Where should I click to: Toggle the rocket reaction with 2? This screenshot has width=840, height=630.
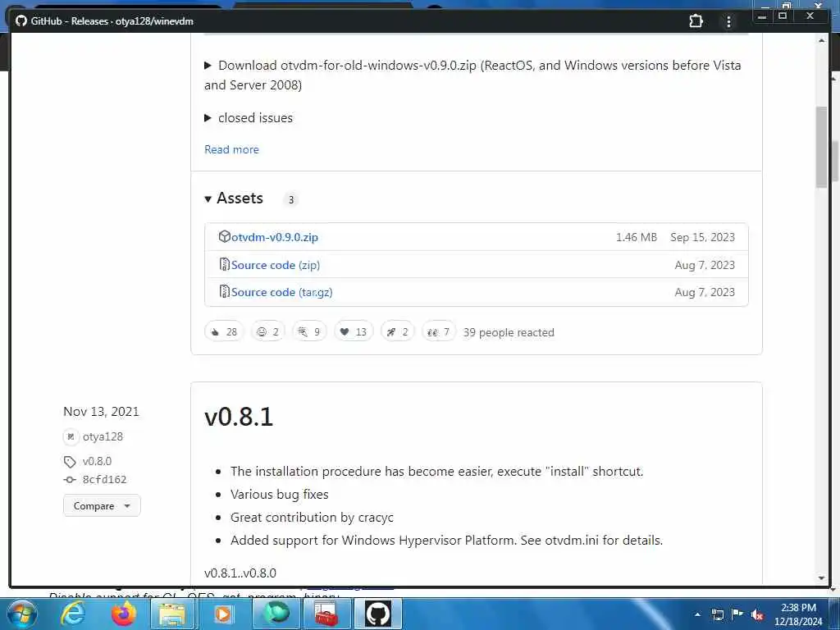tap(397, 331)
